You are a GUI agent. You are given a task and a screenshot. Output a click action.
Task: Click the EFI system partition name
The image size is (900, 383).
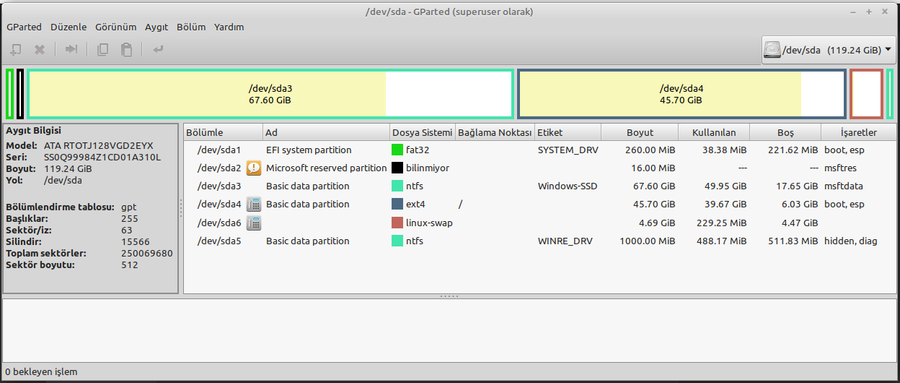pyautogui.click(x=309, y=150)
